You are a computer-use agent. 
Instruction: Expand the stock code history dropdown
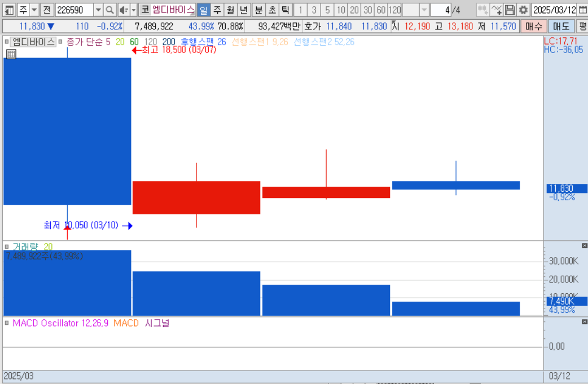[x=98, y=10]
